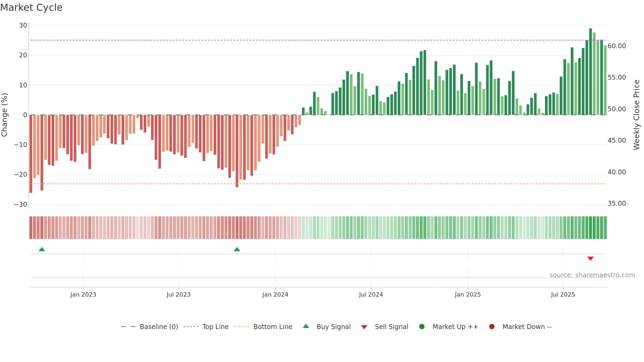This screenshot has width=644, height=362.
Task: Click the Market Cycle chart title
Action: coord(31,8)
